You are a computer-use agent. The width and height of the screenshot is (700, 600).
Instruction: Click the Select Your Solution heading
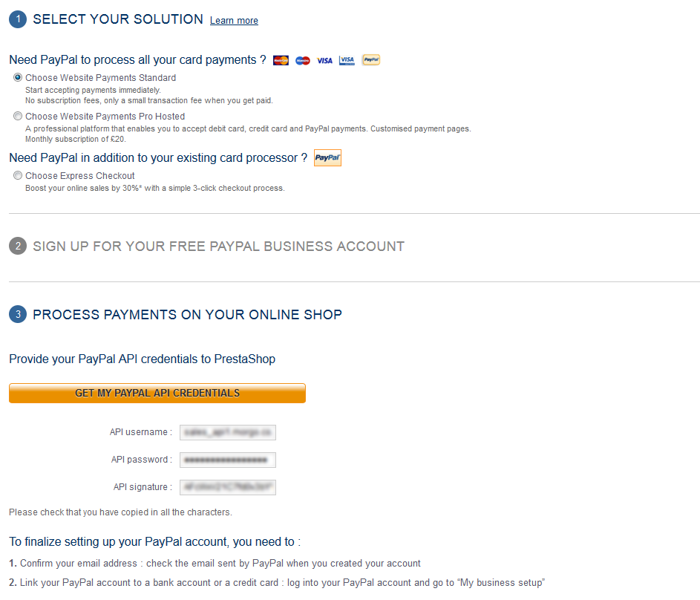(118, 19)
